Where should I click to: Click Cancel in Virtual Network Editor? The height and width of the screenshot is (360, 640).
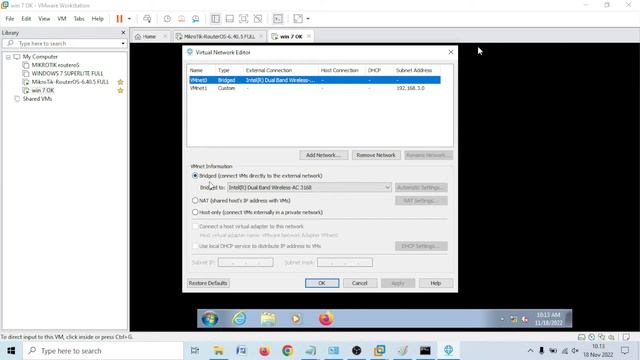(x=360, y=283)
